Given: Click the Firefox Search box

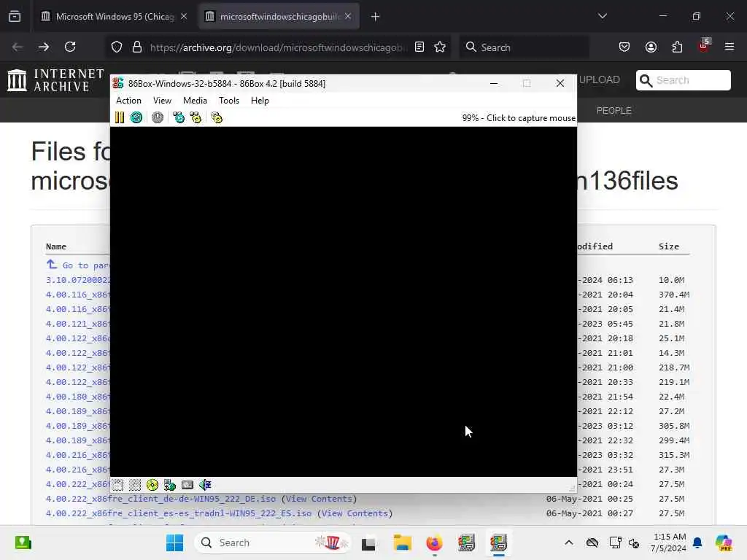Looking at the screenshot, I should click(524, 47).
